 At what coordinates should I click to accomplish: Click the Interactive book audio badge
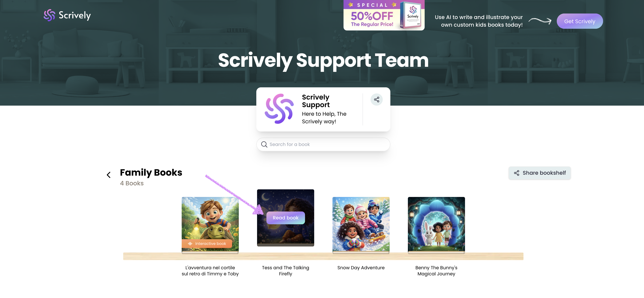[x=207, y=244]
